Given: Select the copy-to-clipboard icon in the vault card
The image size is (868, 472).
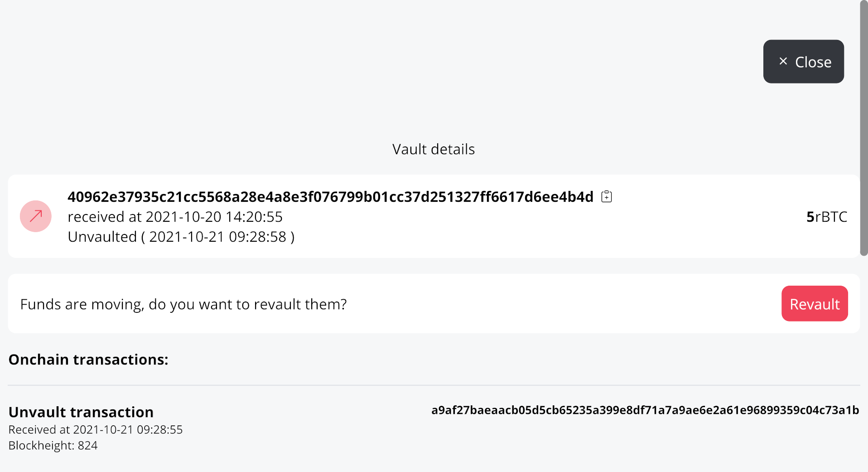Looking at the screenshot, I should [607, 196].
